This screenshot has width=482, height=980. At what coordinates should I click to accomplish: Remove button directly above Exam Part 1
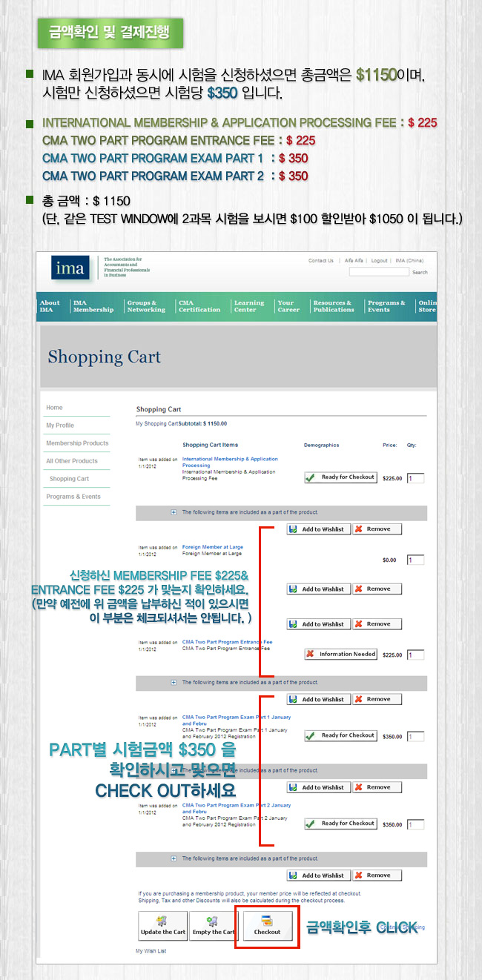coord(377,699)
